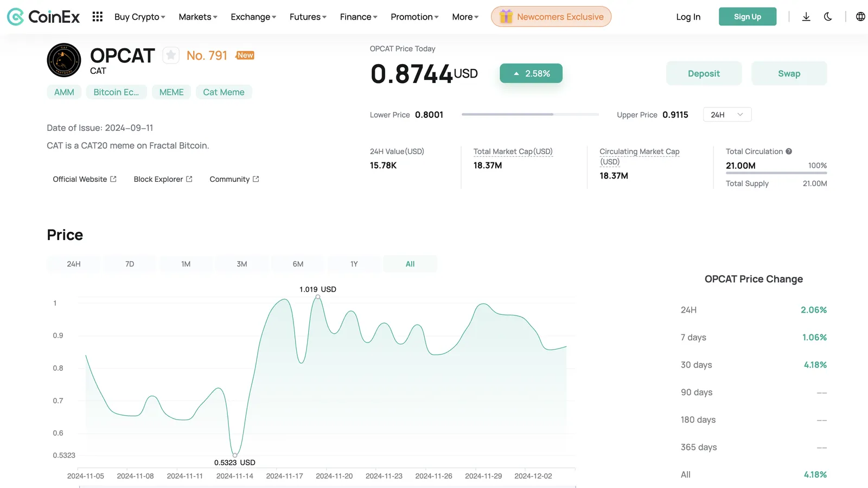
Task: Click the Newcomers Exclusive button
Action: coord(551,17)
